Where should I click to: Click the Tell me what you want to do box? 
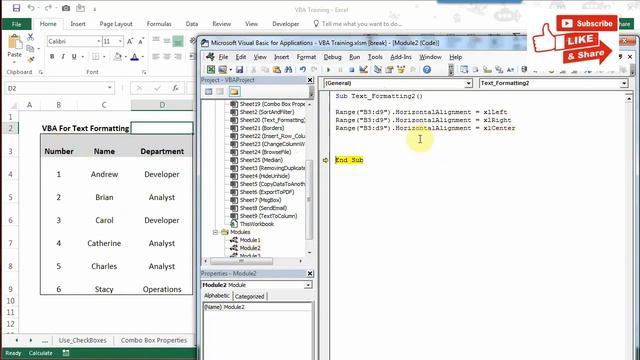pyautogui.click(x=358, y=24)
